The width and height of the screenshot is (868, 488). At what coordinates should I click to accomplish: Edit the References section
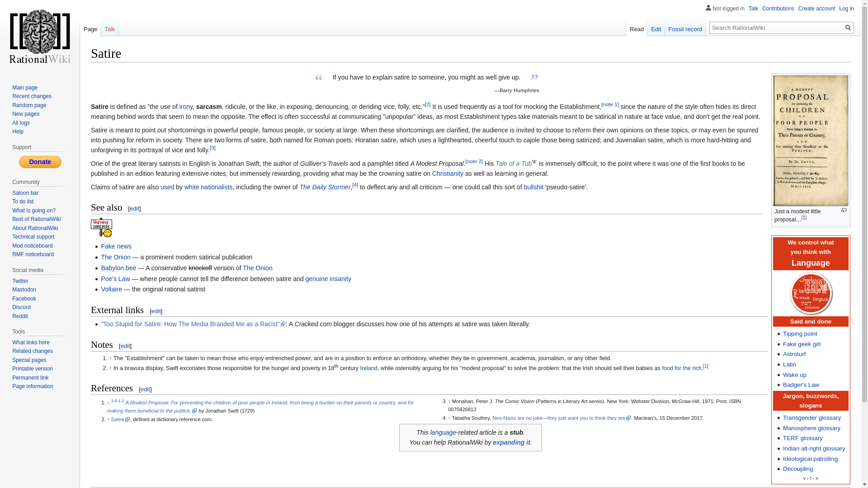pyautogui.click(x=145, y=389)
